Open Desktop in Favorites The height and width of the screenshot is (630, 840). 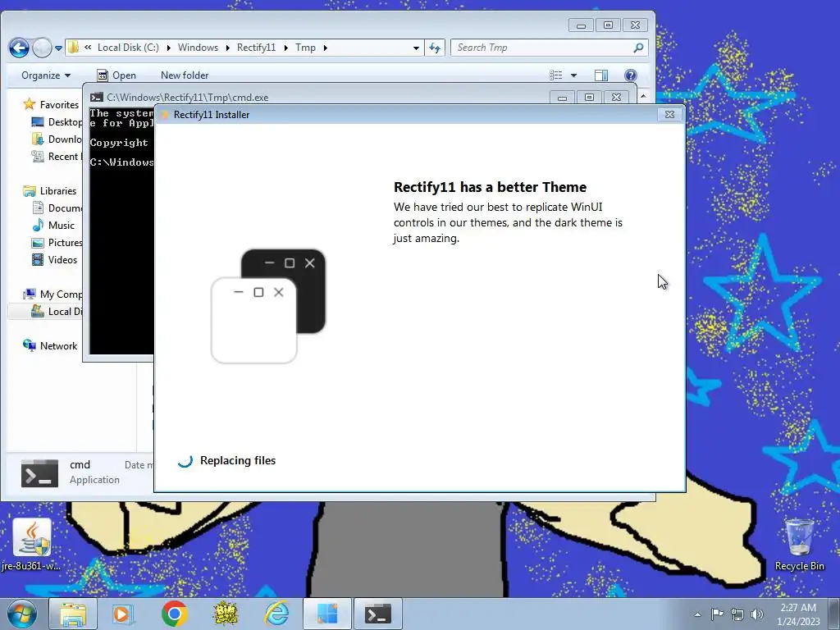click(58, 122)
